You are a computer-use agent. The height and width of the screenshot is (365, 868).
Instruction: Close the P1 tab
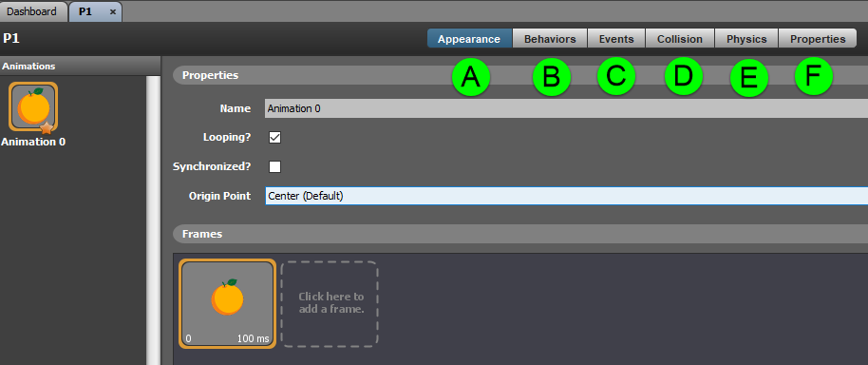pos(112,11)
